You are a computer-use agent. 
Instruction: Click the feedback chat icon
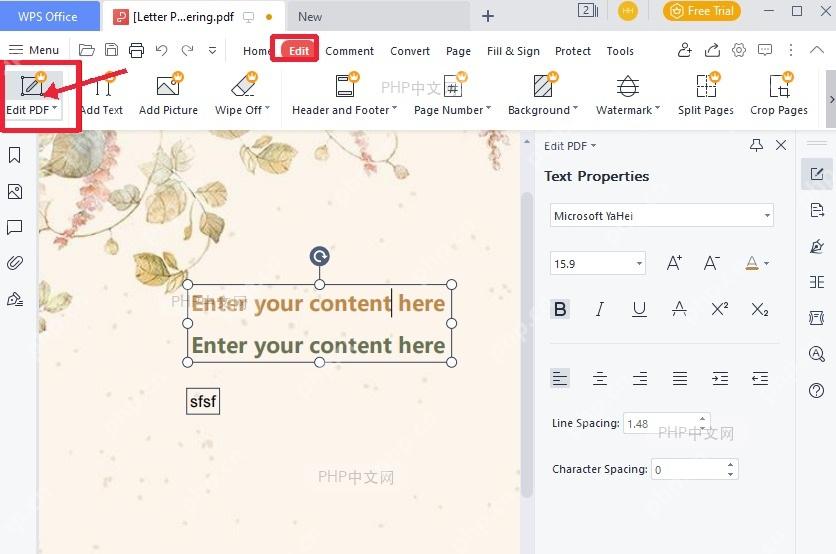tap(765, 50)
